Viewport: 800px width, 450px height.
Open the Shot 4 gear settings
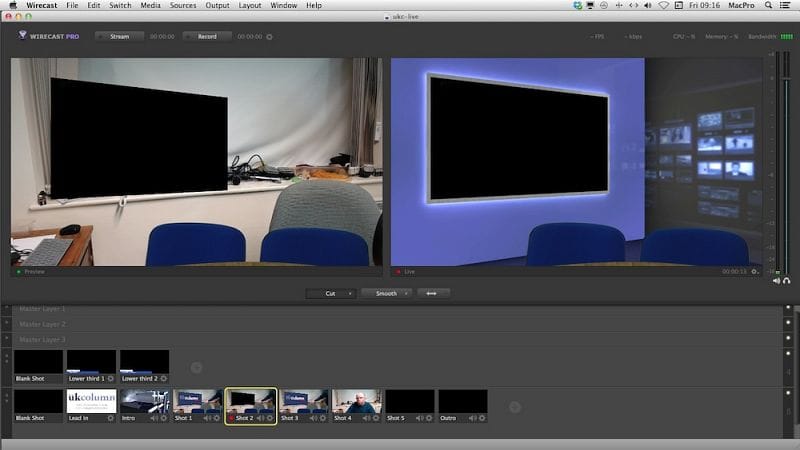(376, 418)
